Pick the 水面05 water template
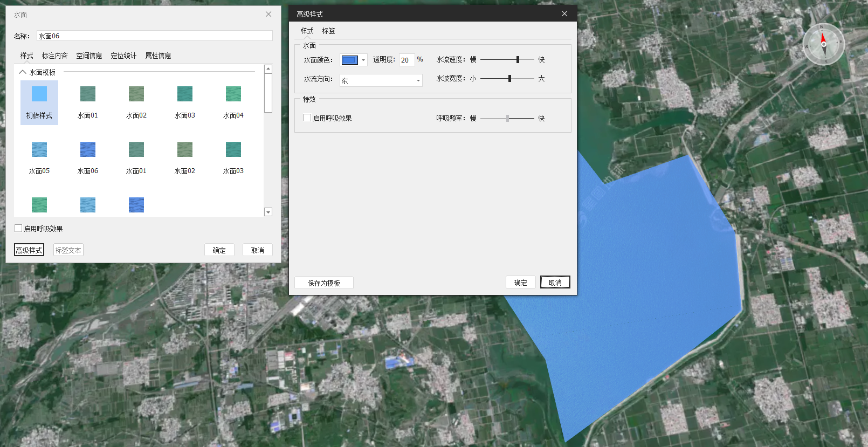This screenshot has width=868, height=447. (39, 150)
